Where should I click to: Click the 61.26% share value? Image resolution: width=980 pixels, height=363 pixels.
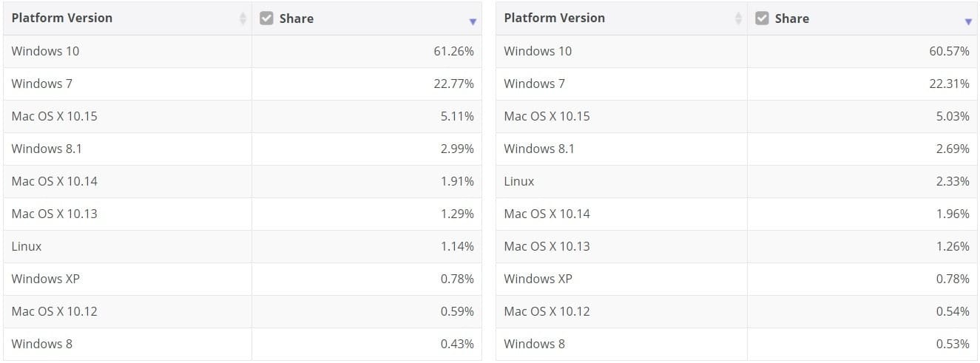tap(453, 51)
